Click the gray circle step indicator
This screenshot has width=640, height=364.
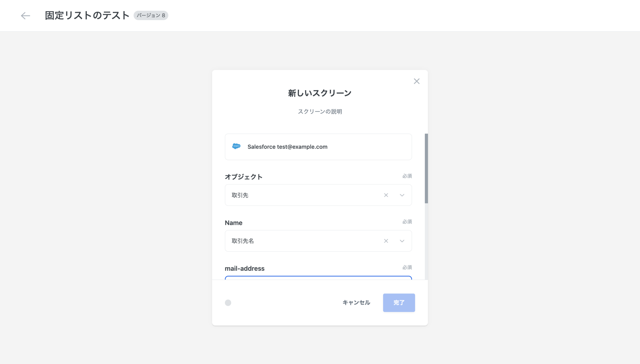pyautogui.click(x=228, y=303)
